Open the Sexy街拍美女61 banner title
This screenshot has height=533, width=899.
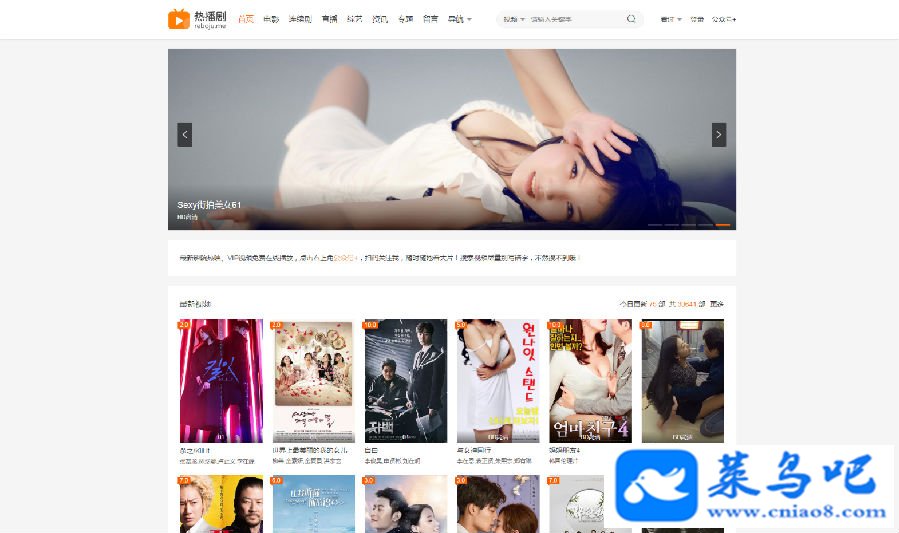pyautogui.click(x=209, y=205)
